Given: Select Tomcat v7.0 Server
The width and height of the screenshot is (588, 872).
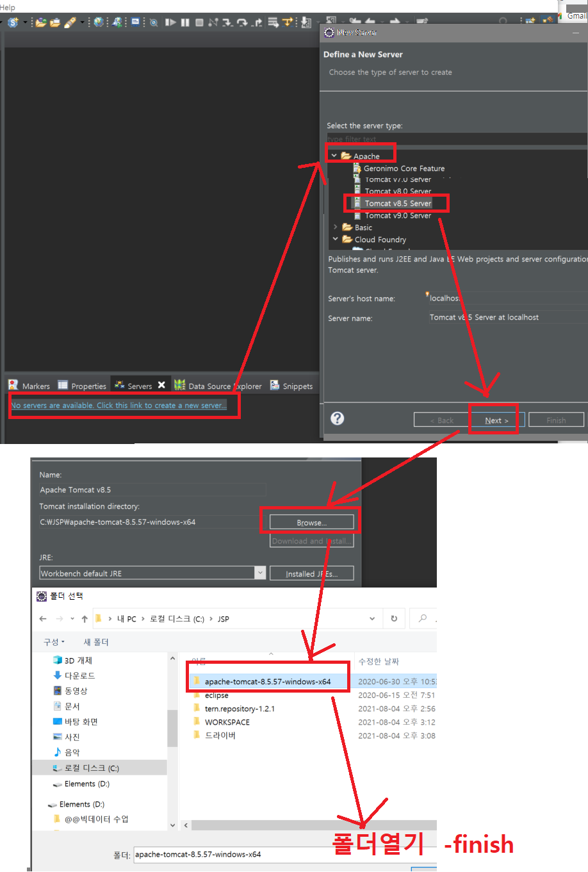Looking at the screenshot, I should 393,179.
